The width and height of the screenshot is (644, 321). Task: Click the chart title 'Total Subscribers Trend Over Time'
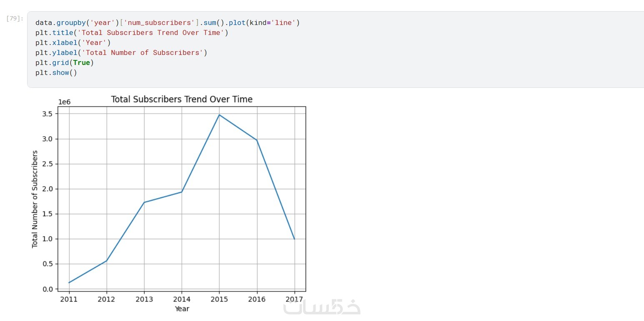click(182, 99)
